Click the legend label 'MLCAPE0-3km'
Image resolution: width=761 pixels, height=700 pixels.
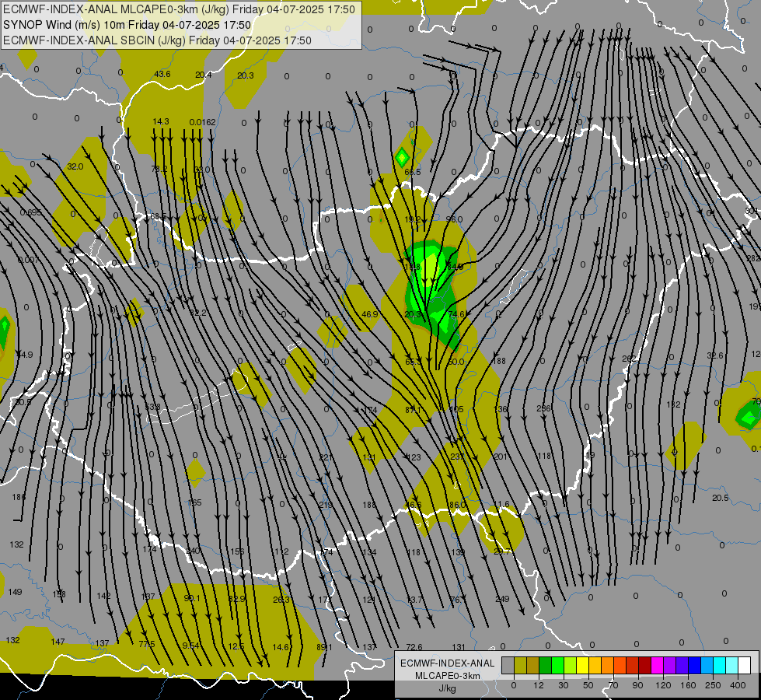(x=448, y=676)
